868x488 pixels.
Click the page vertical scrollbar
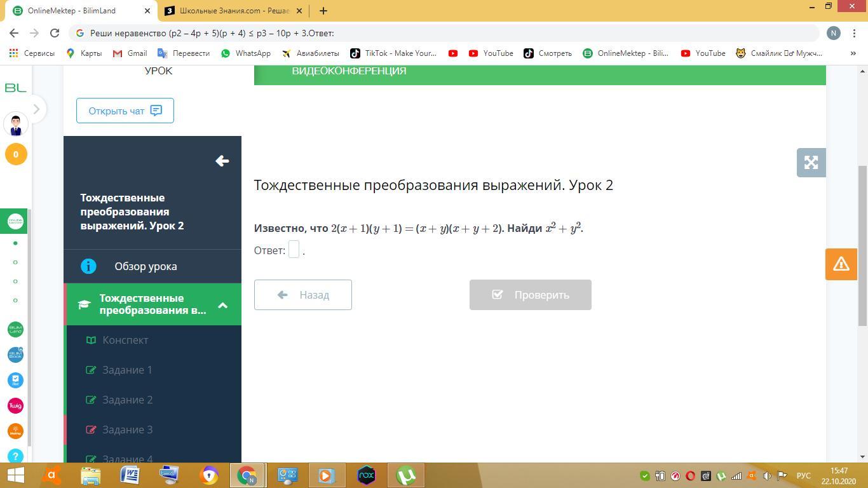pos(862,247)
